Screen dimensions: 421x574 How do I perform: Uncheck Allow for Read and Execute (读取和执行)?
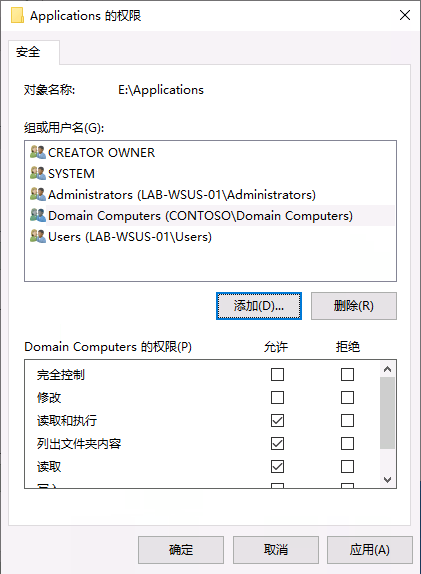[277, 421]
